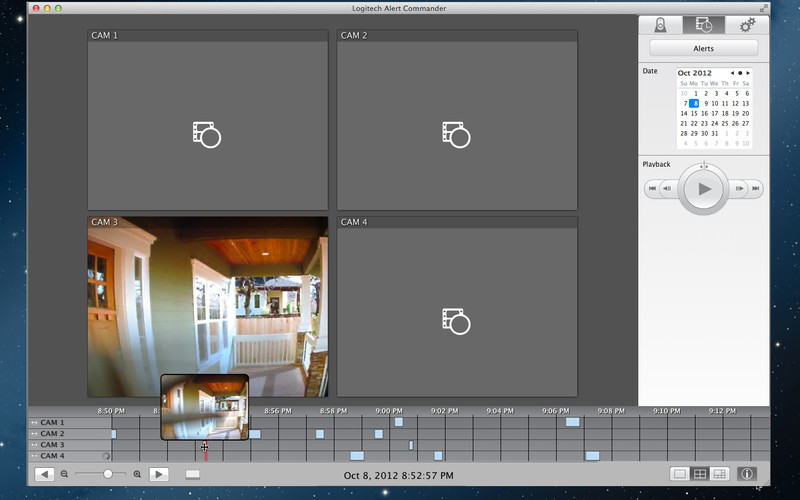Screen dimensions: 800x500
Task: Open the live camera view tab
Action: click(x=661, y=26)
